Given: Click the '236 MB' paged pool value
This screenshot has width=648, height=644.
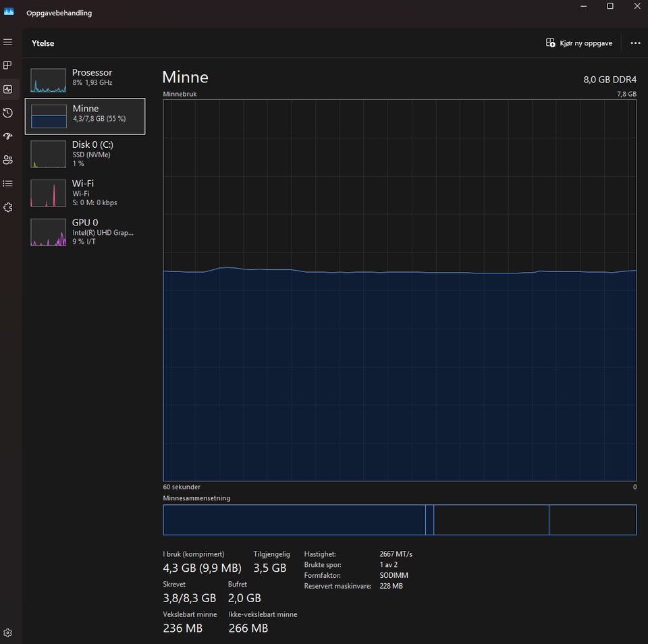Looking at the screenshot, I should 183,628.
